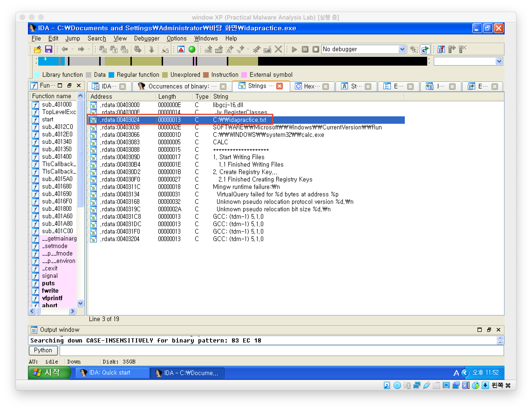Click the Open file folder icon
This screenshot has width=532, height=410.
coord(38,49)
